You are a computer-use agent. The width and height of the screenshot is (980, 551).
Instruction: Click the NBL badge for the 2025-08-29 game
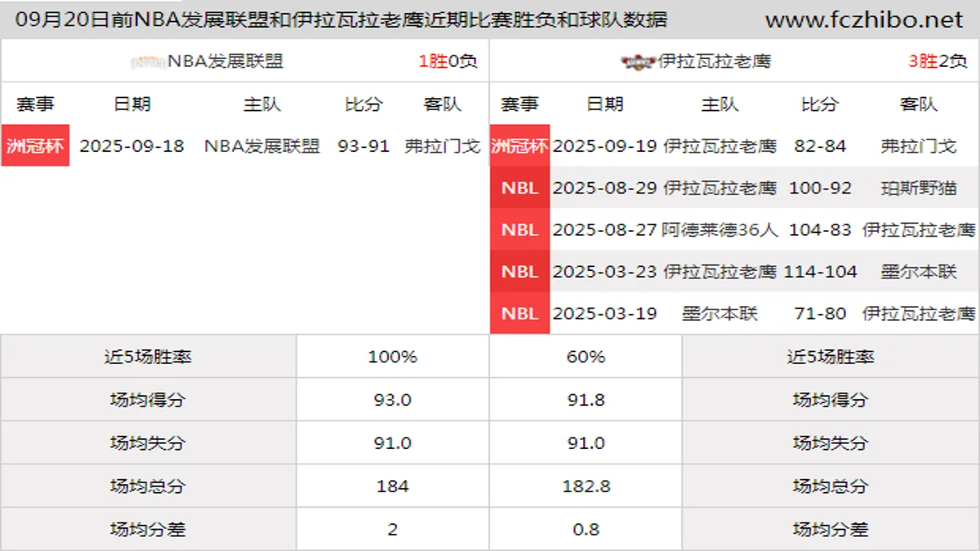click(x=519, y=188)
